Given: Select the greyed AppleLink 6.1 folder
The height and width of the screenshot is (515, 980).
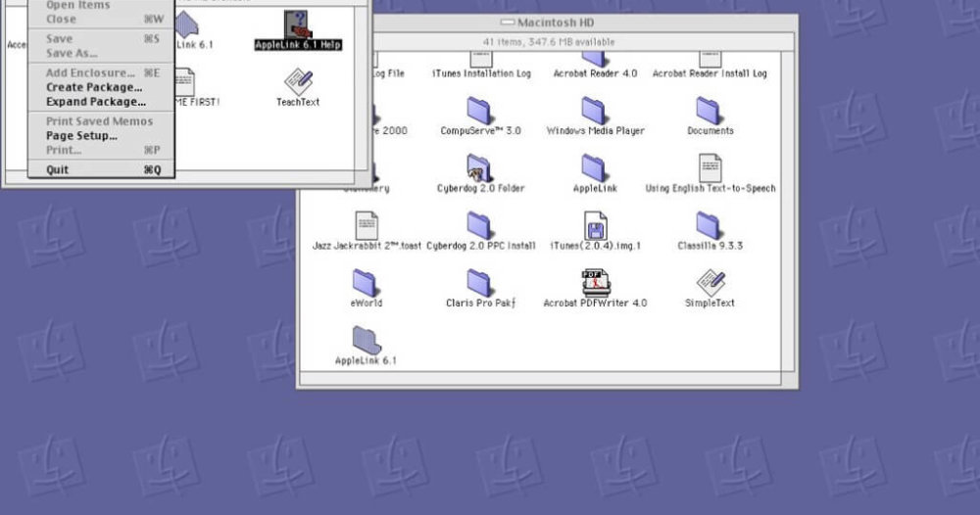Looking at the screenshot, I should [366, 341].
